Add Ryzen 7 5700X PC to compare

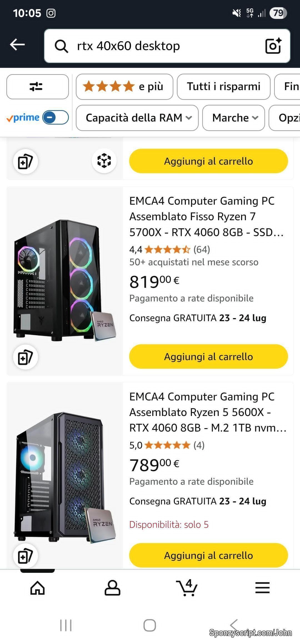pyautogui.click(x=25, y=357)
